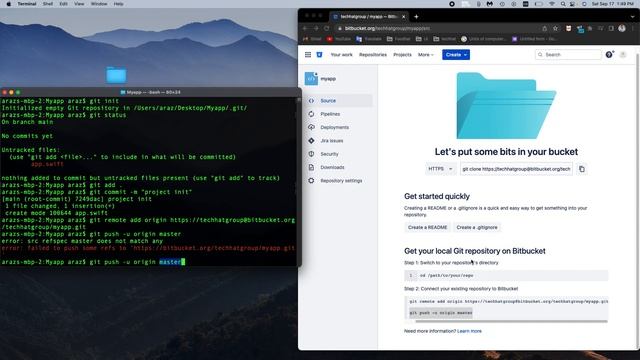Image resolution: width=640 pixels, height=360 pixels.
Task: Open the Source sidebar item
Action: coord(340,100)
